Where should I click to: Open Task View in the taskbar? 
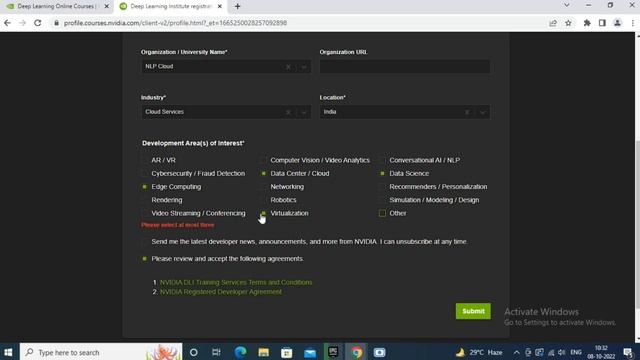click(x=216, y=352)
